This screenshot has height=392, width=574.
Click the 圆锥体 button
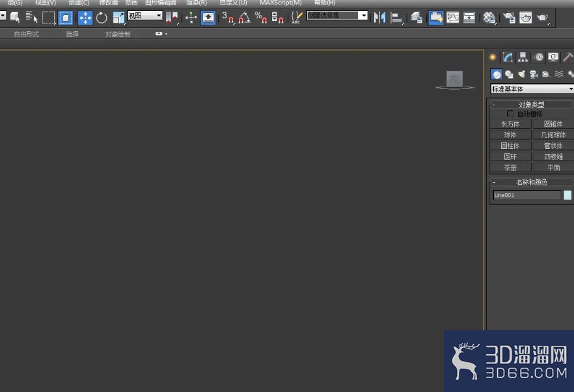tap(553, 124)
